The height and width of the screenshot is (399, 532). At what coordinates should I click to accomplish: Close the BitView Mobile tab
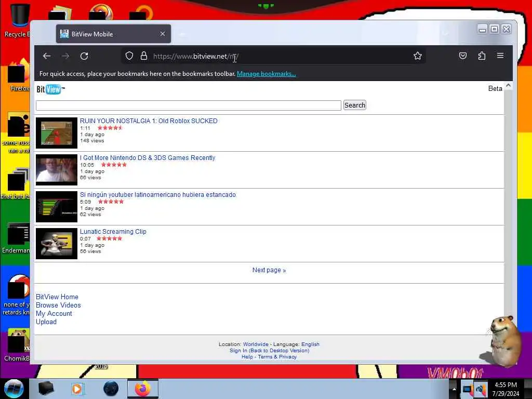(163, 34)
